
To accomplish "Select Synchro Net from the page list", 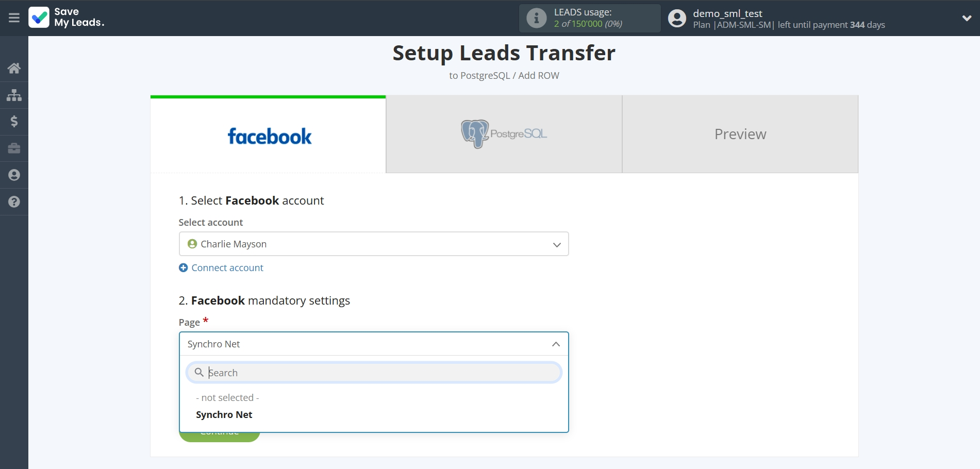I will coord(224,415).
